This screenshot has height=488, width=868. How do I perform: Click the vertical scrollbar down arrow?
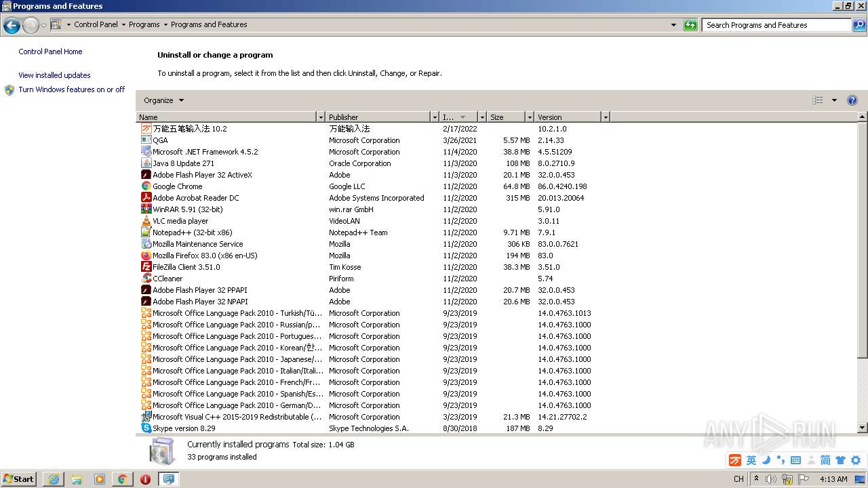pyautogui.click(x=863, y=428)
